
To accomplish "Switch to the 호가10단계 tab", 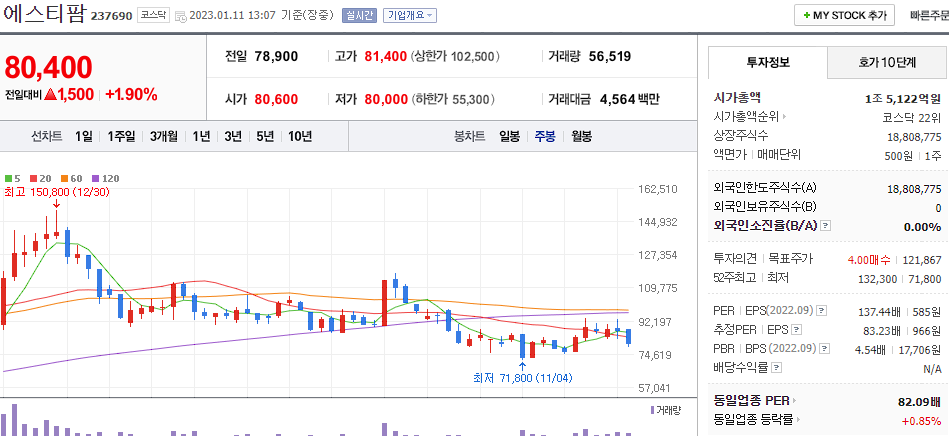I will coord(887,62).
